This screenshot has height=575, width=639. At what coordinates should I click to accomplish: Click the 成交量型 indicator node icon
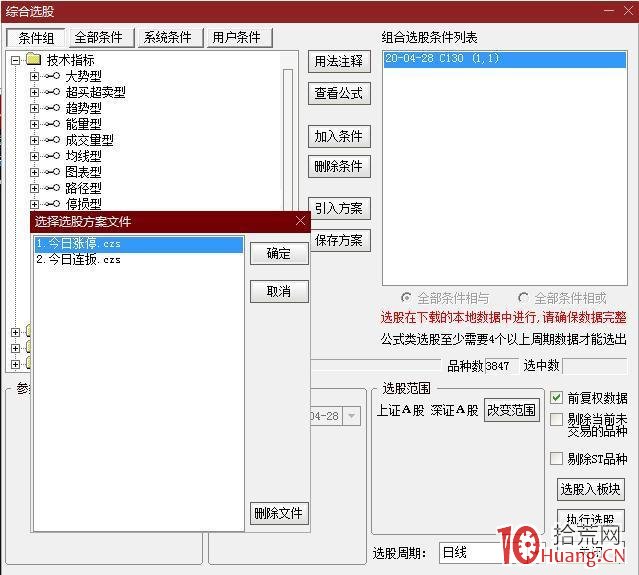click(53, 140)
